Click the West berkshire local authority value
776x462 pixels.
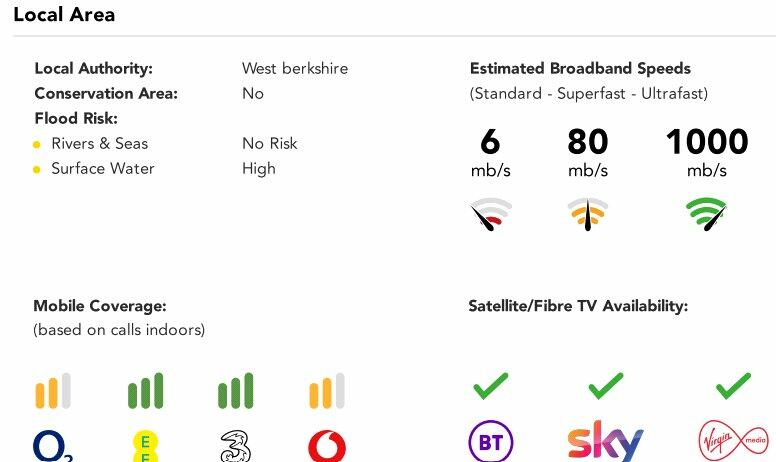(295, 69)
